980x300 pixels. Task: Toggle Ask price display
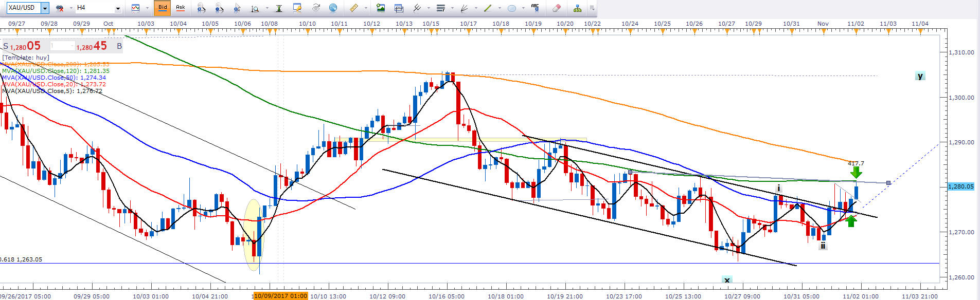181,8
